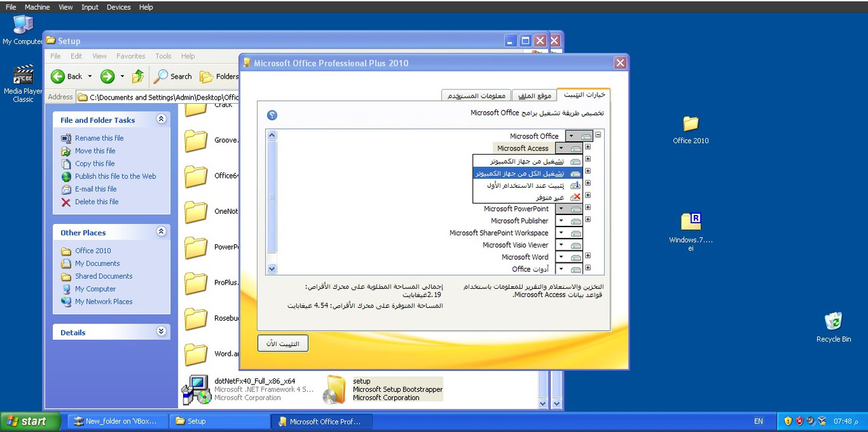This screenshot has width=868, height=432.
Task: Open the Microsoft Access install-option dropdown
Action: click(568, 148)
